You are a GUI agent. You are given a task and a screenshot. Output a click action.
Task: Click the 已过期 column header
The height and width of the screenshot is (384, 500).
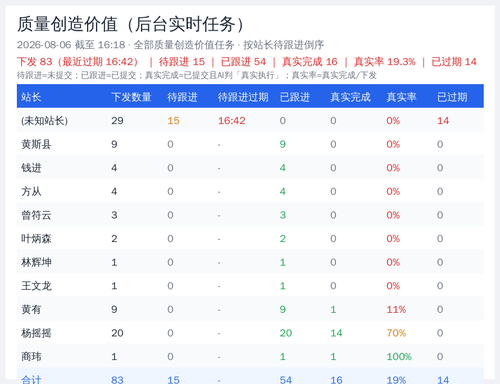(452, 97)
